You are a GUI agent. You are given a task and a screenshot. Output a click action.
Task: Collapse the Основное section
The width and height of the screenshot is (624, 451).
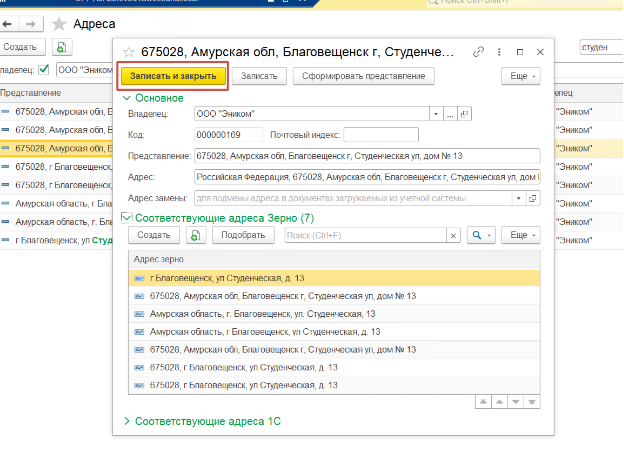[x=125, y=98]
